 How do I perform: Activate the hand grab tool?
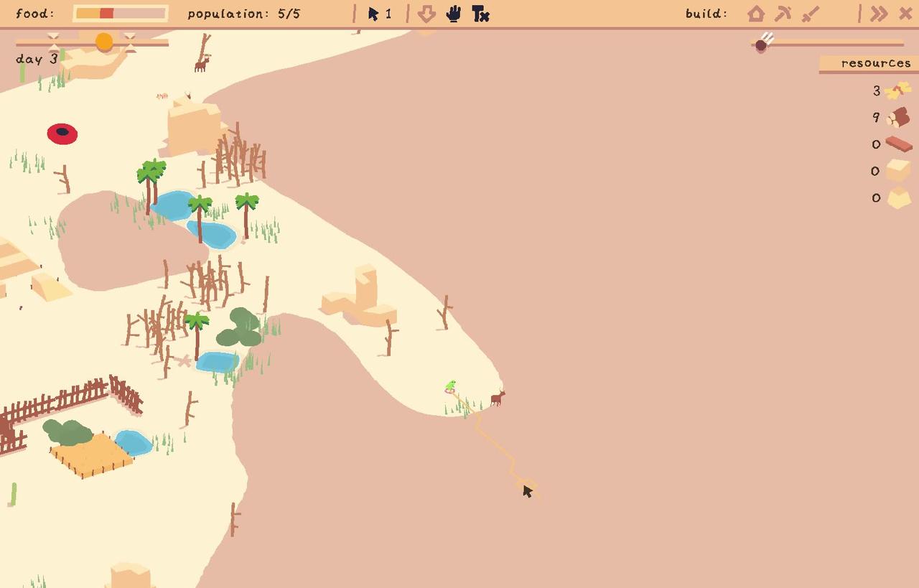click(453, 14)
